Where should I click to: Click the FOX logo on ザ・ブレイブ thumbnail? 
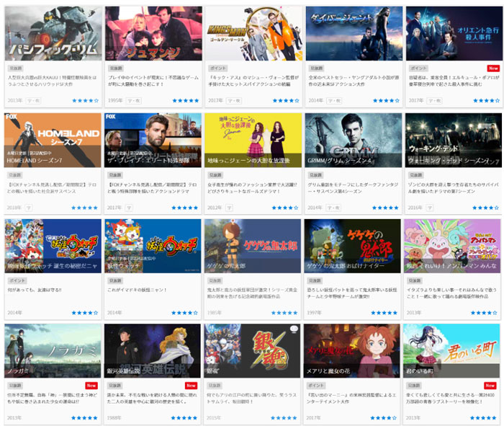click(111, 117)
